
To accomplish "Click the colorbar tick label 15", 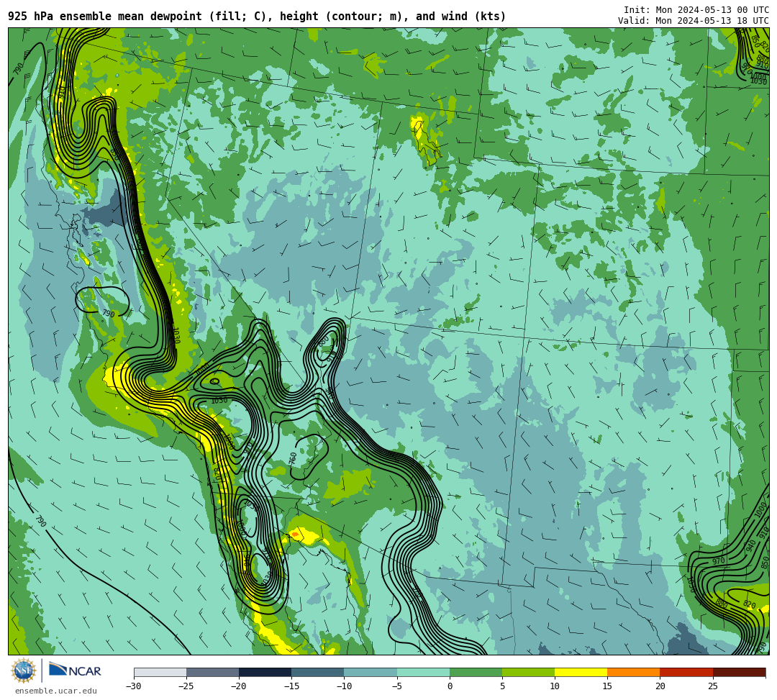I will [x=607, y=686].
